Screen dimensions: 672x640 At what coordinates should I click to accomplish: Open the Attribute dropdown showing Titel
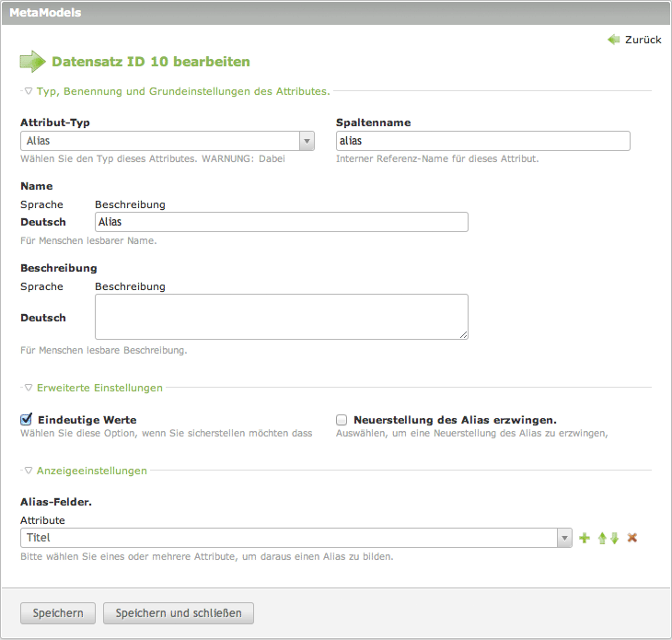pos(296,538)
